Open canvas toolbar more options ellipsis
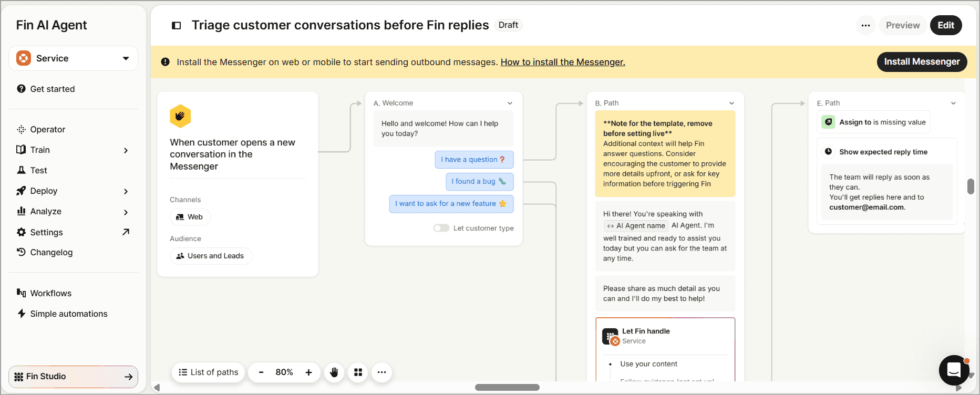Image resolution: width=980 pixels, height=395 pixels. [382, 372]
